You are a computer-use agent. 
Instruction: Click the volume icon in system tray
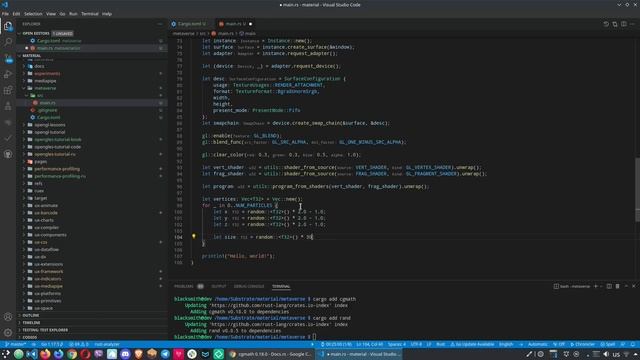tap(606, 354)
